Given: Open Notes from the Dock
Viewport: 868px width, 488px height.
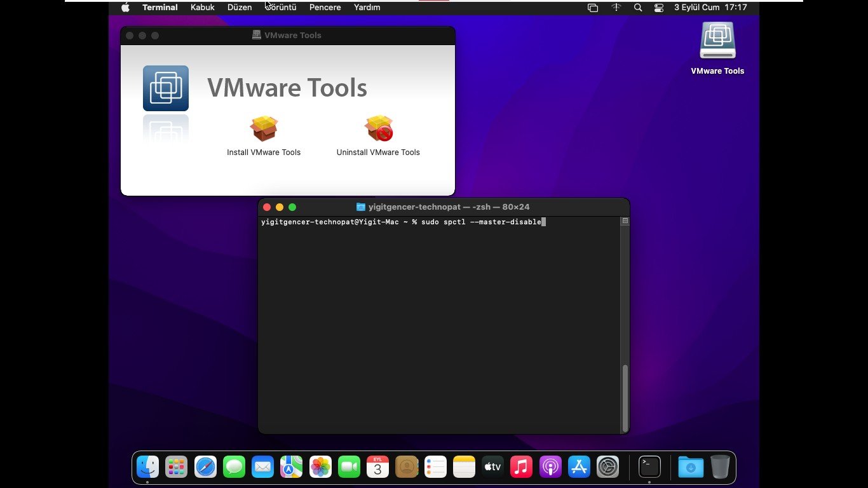Looking at the screenshot, I should [464, 467].
